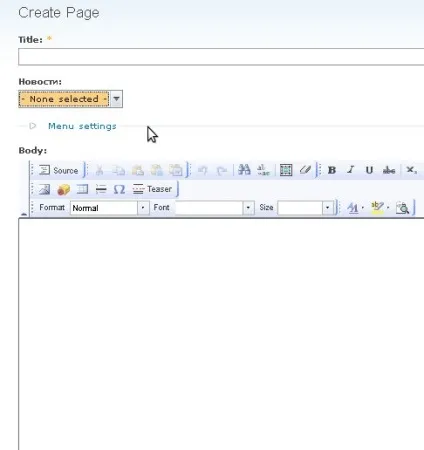Open the text color picker
This screenshot has width=424, height=450.
(x=355, y=208)
